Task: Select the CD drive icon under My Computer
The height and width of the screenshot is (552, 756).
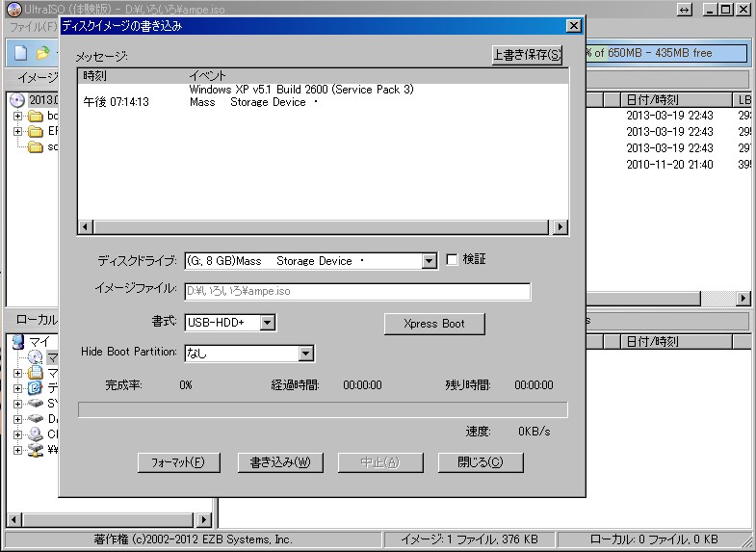Action: pos(35,356)
